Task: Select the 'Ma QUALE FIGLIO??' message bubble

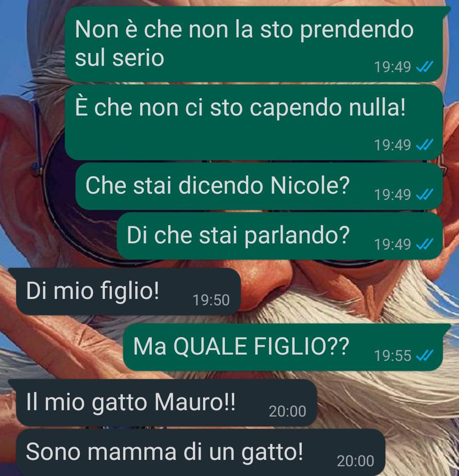Action: pyautogui.click(x=283, y=347)
